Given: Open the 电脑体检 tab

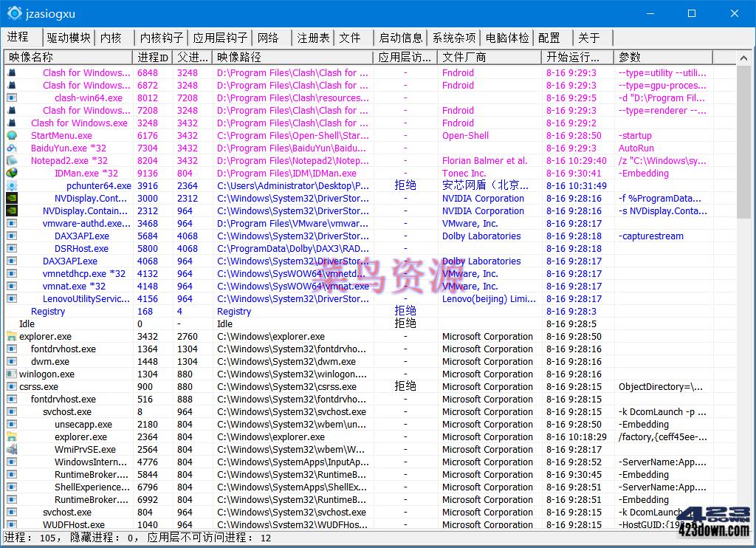Looking at the screenshot, I should coord(507,37).
